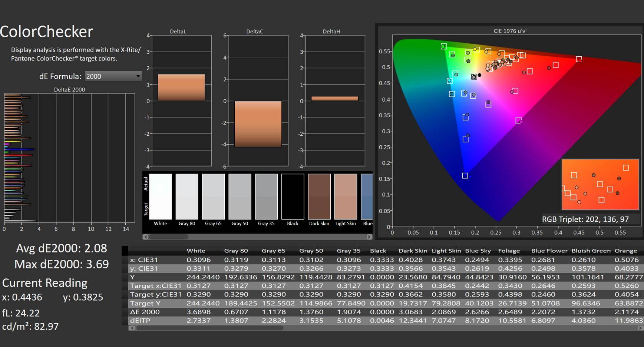Click the Orange column header in the table
Screen dimensions: 644x347
(625, 251)
